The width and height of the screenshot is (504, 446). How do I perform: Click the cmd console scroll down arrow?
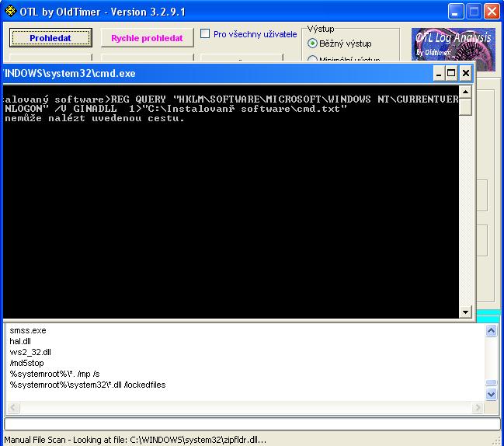[465, 312]
